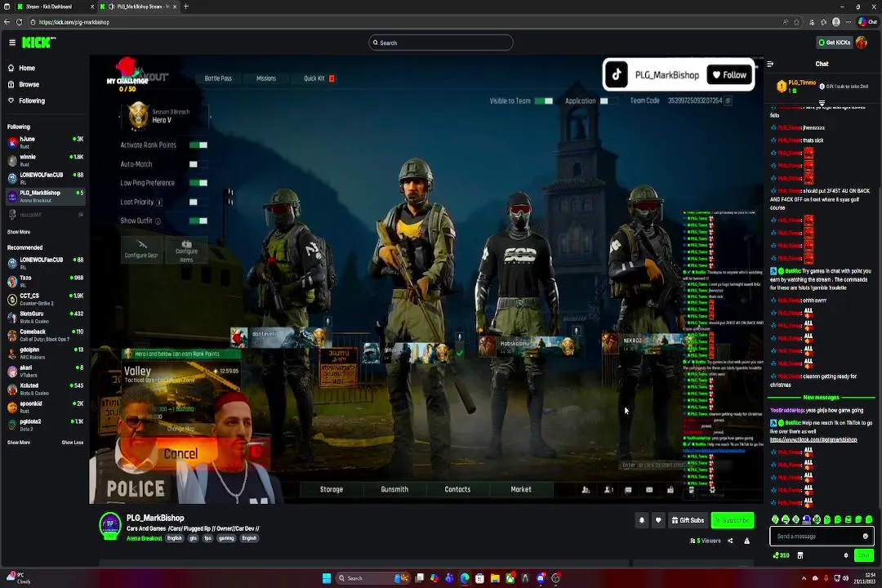The image size is (882, 588).
Task: Open Xbox app from taskbar
Action: pos(510,578)
